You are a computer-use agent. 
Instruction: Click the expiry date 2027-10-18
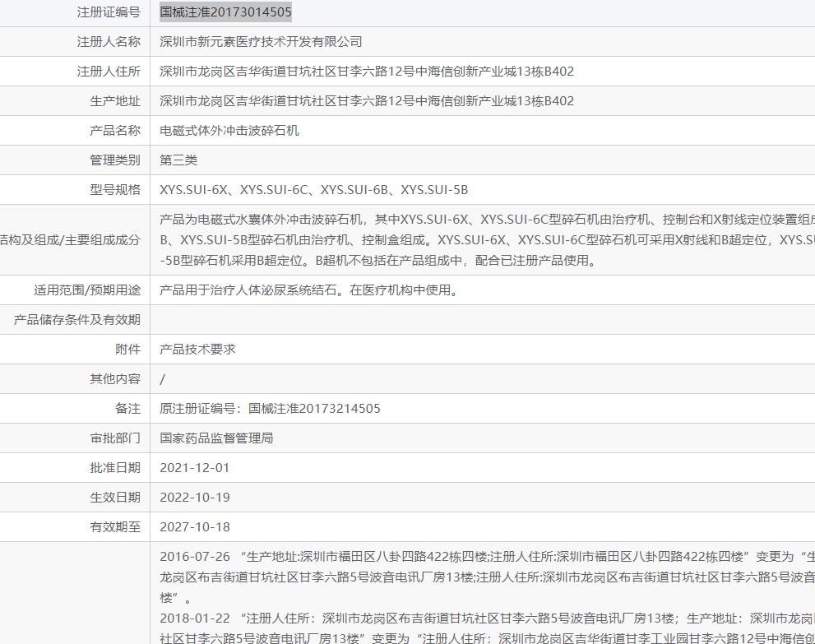[x=194, y=527]
